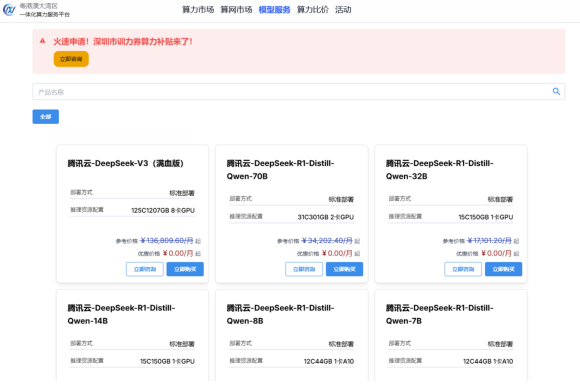The height and width of the screenshot is (391, 580).
Task: Open the DeepSeek-R1-Distill-Qwen-8B card title
Action: [x=280, y=314]
